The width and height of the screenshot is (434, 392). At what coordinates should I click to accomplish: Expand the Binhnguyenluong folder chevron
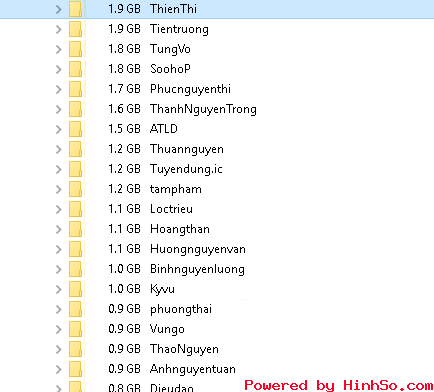(x=59, y=269)
